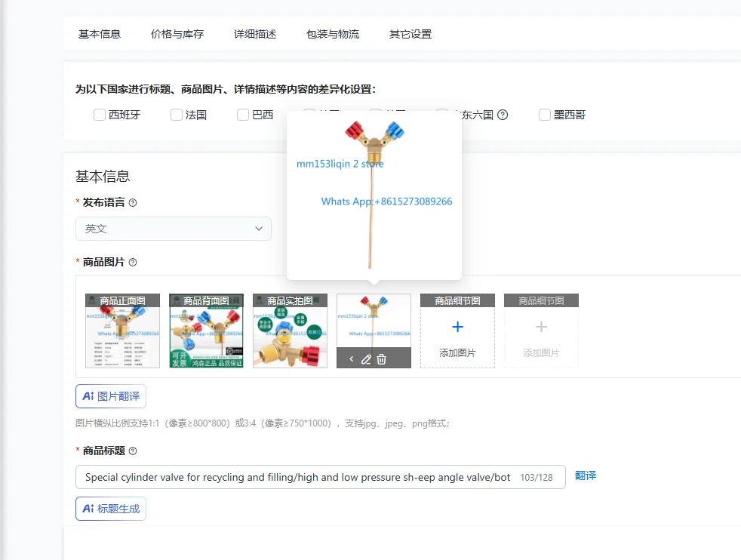Image resolution: width=741 pixels, height=560 pixels.
Task: Select the 商品正面图 thumbnail
Action: 122,331
